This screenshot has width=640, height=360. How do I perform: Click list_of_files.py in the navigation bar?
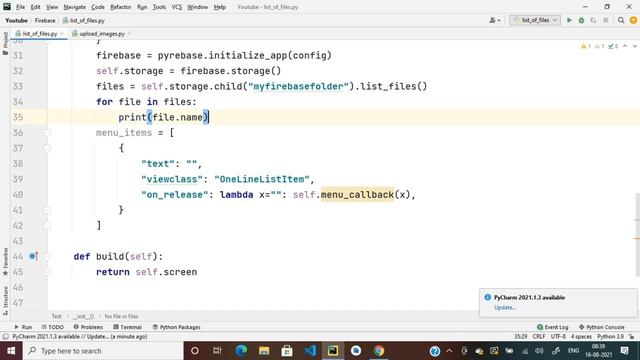click(84, 20)
